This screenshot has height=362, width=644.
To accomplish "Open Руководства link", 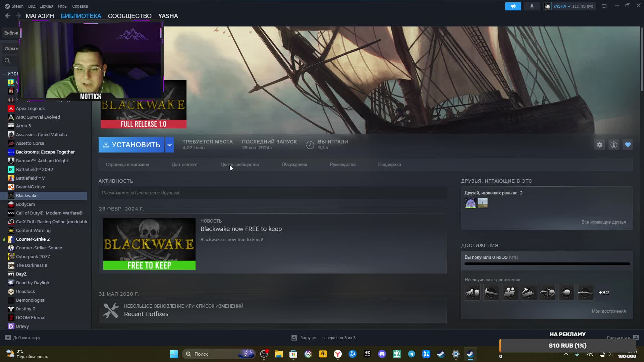I will (342, 164).
